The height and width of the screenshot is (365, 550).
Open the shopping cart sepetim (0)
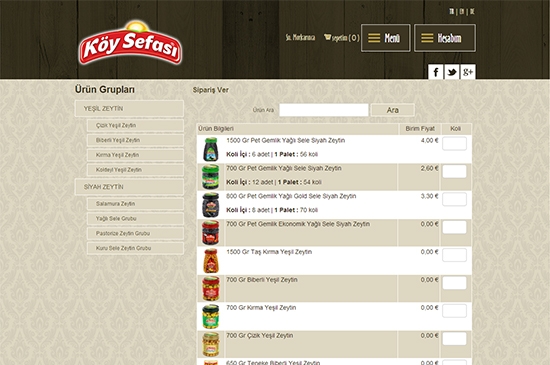342,38
